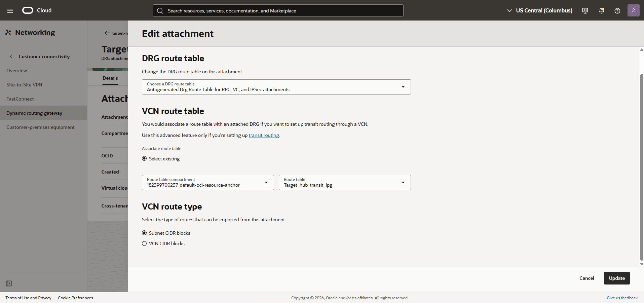Select Dynamic routing gateway in the sidebar
Screen dimensions: 644x303
(x=43, y=113)
